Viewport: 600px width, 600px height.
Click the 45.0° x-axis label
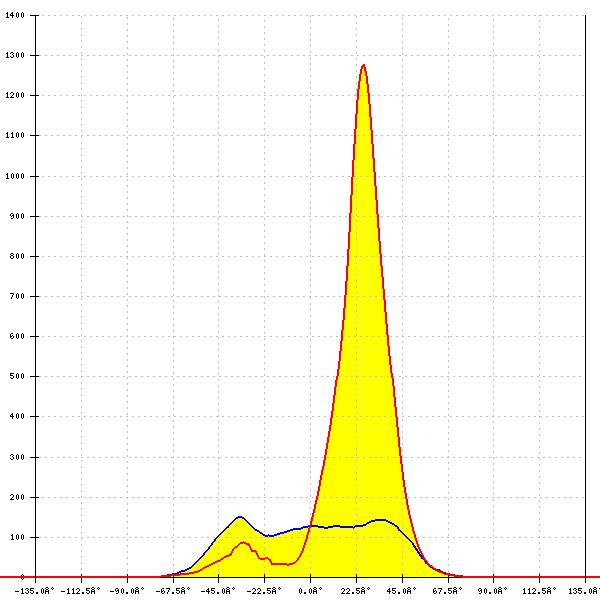pos(402,591)
